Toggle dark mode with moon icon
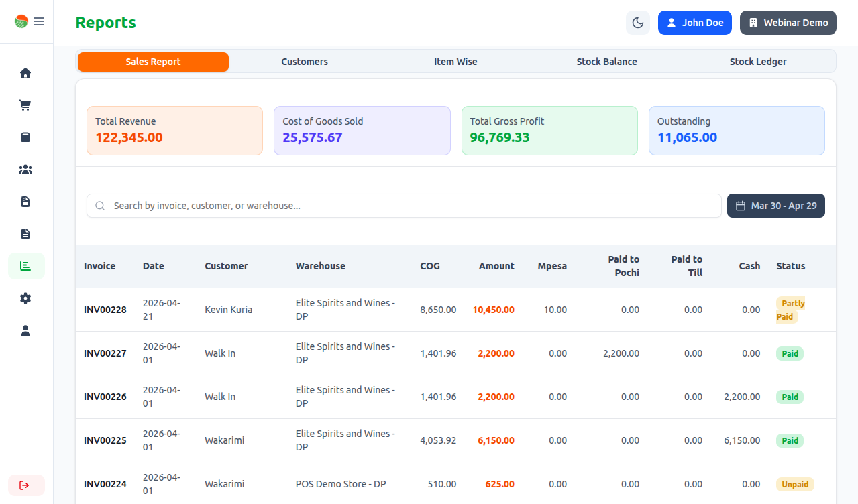Viewport: 858px width, 504px height. click(x=638, y=23)
